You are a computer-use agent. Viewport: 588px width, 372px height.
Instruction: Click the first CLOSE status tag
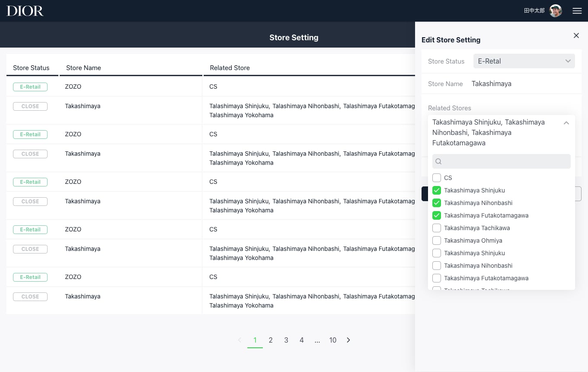[x=30, y=106]
